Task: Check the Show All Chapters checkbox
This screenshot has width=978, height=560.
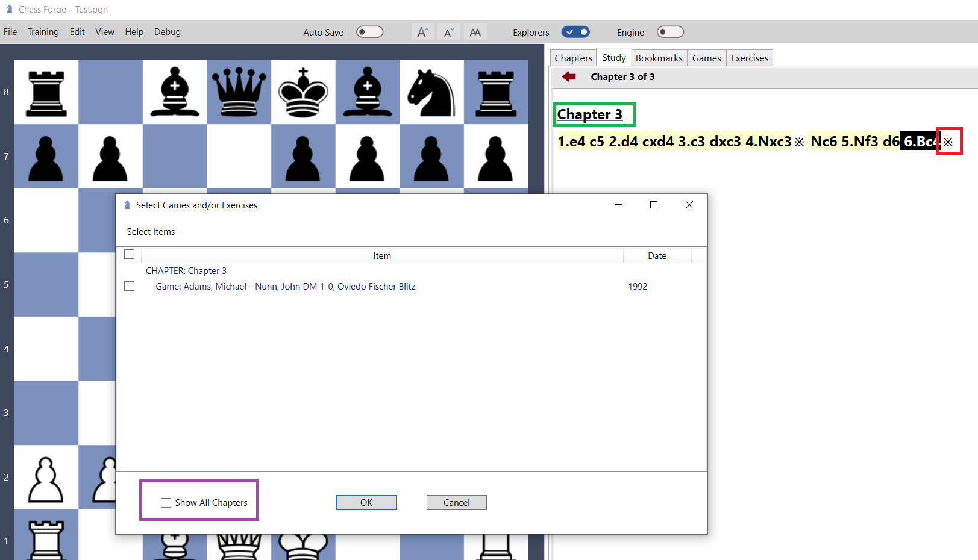Action: [x=166, y=502]
